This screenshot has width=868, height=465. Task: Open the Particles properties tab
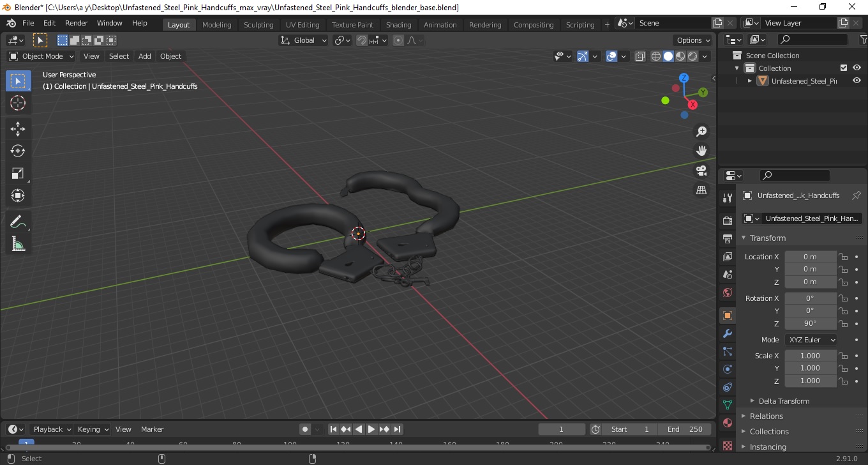tap(728, 351)
